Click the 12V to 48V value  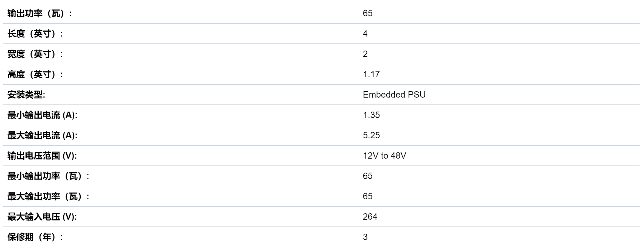(384, 156)
